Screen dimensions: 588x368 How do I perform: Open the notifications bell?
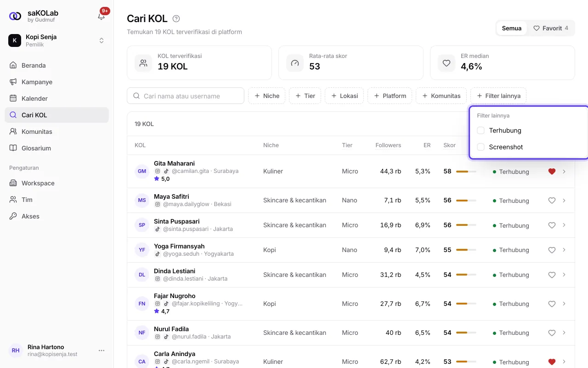pos(102,16)
